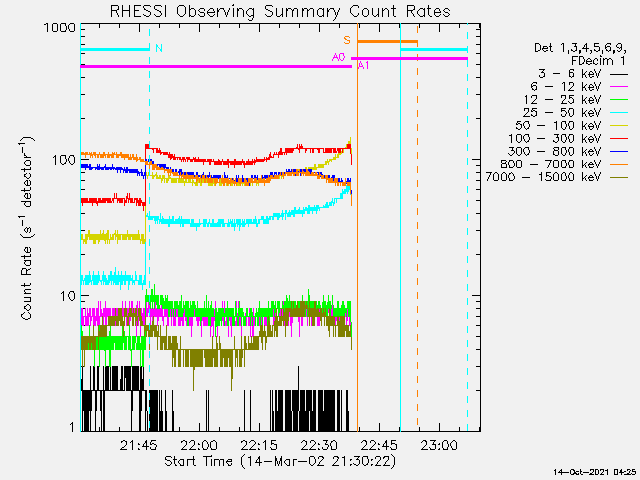Click the '50 - 100 keV' legend label

coord(558,126)
